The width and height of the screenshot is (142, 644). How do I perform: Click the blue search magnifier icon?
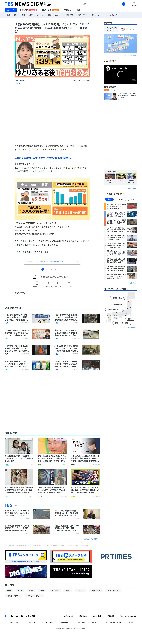point(123,4)
